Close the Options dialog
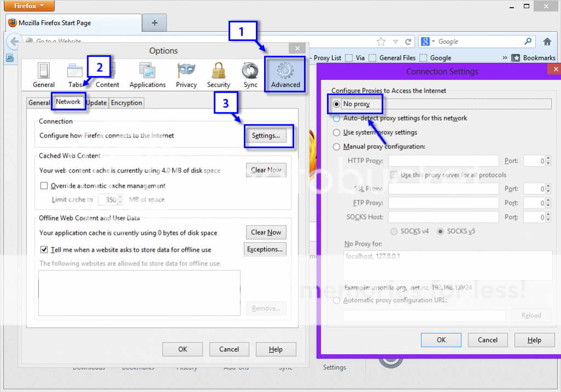 point(297,48)
